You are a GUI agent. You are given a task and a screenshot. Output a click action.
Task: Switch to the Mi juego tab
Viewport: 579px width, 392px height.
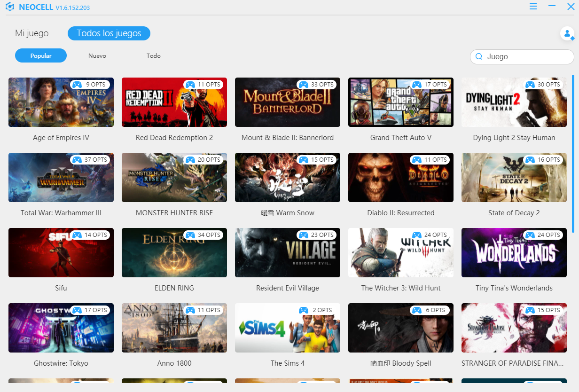[31, 33]
